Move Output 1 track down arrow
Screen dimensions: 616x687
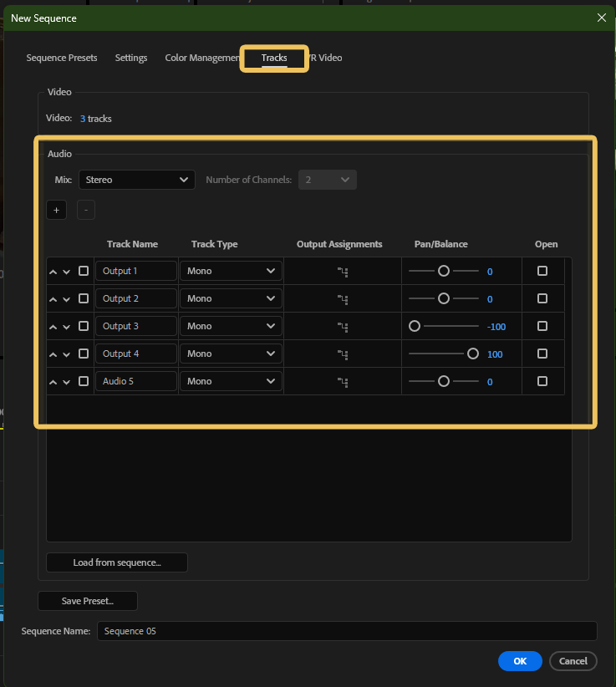tap(67, 272)
